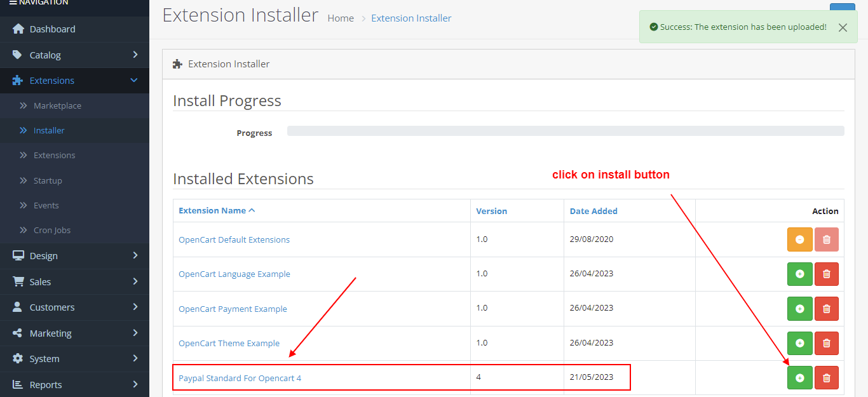The height and width of the screenshot is (397, 868).
Task: Click the puzzle icon in panel heading
Action: 178,64
